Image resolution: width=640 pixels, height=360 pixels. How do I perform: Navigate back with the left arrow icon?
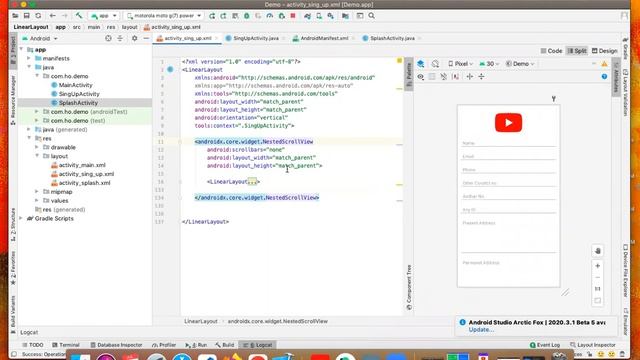[x=53, y=16]
